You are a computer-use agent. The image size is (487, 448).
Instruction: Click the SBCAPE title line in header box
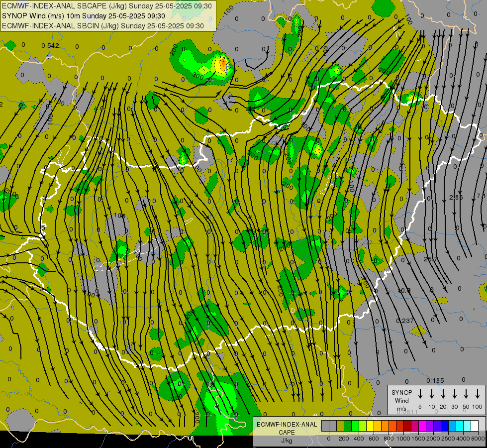pos(107,6)
